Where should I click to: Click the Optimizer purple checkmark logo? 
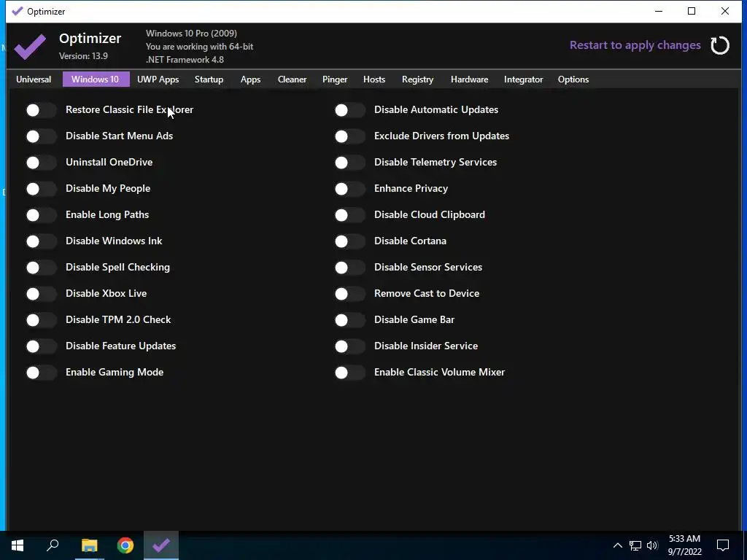[x=30, y=47]
